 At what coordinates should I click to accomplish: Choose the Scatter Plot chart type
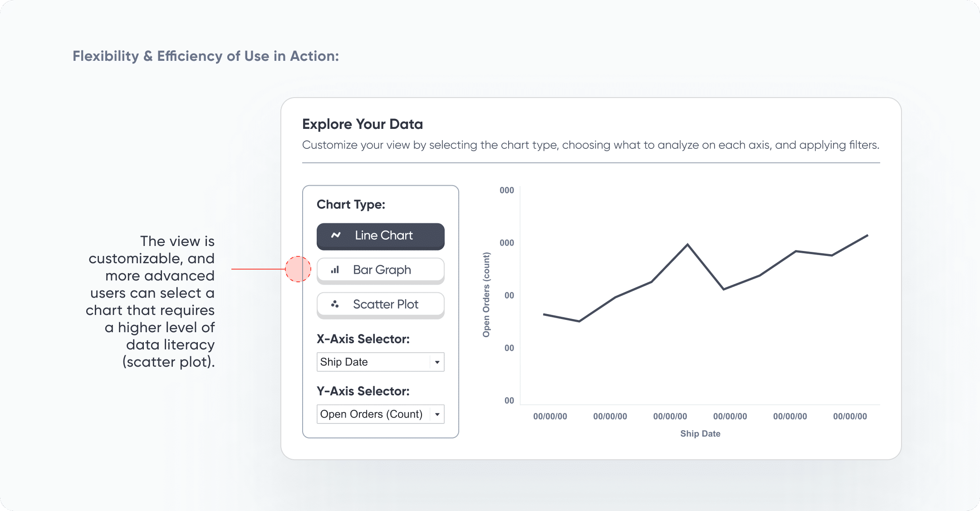coord(380,305)
